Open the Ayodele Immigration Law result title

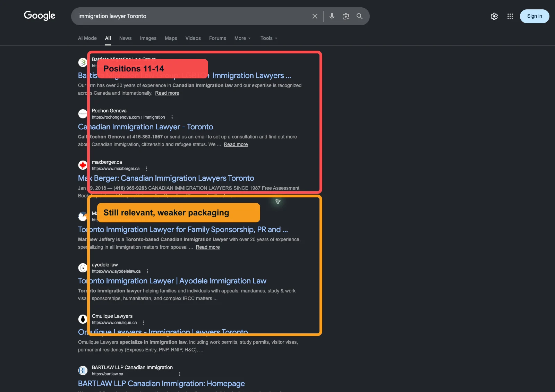point(172,281)
